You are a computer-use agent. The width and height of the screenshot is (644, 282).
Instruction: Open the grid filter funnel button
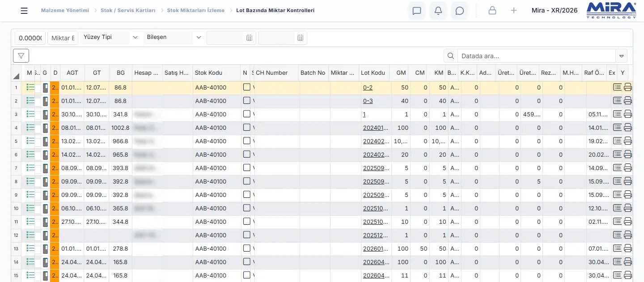21,56
